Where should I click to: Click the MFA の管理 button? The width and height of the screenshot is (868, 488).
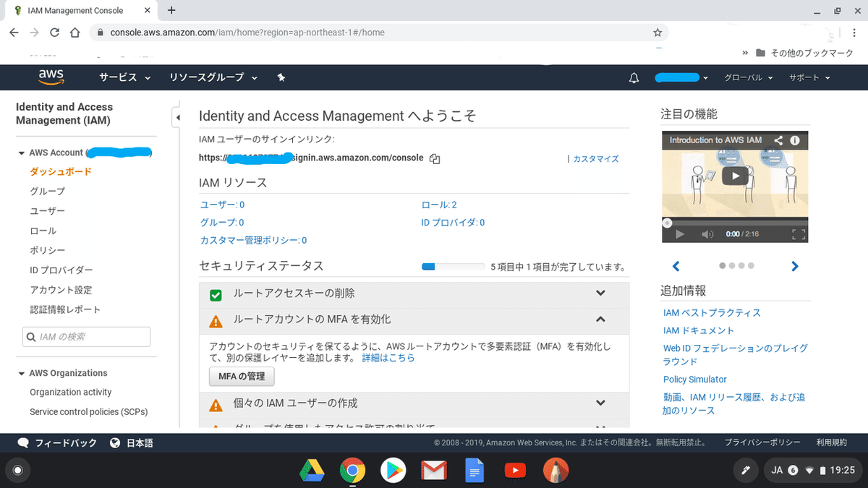[242, 376]
